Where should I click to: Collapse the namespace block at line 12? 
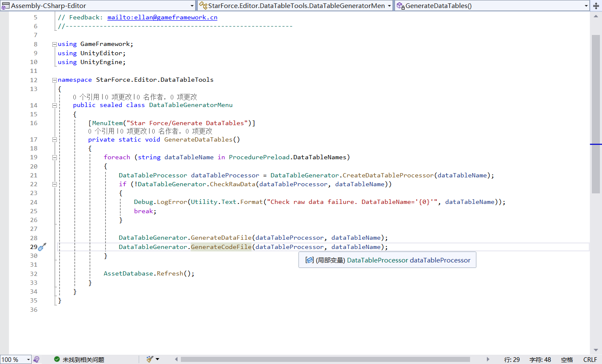(54, 80)
